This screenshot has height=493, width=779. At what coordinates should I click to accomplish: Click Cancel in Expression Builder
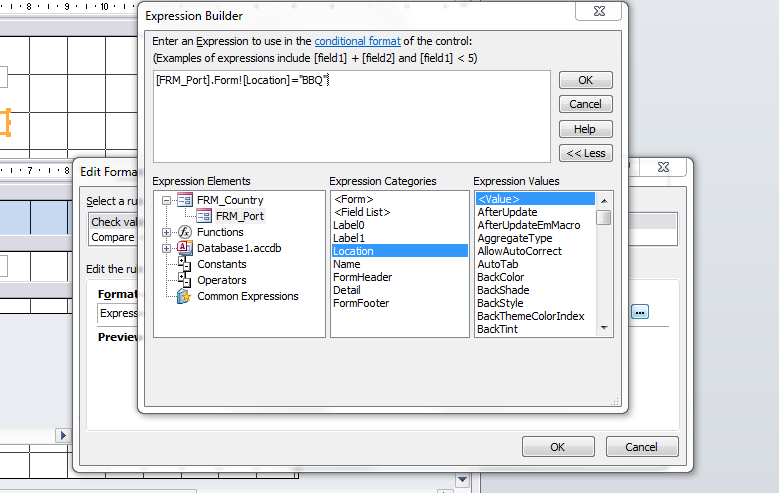[x=586, y=104]
